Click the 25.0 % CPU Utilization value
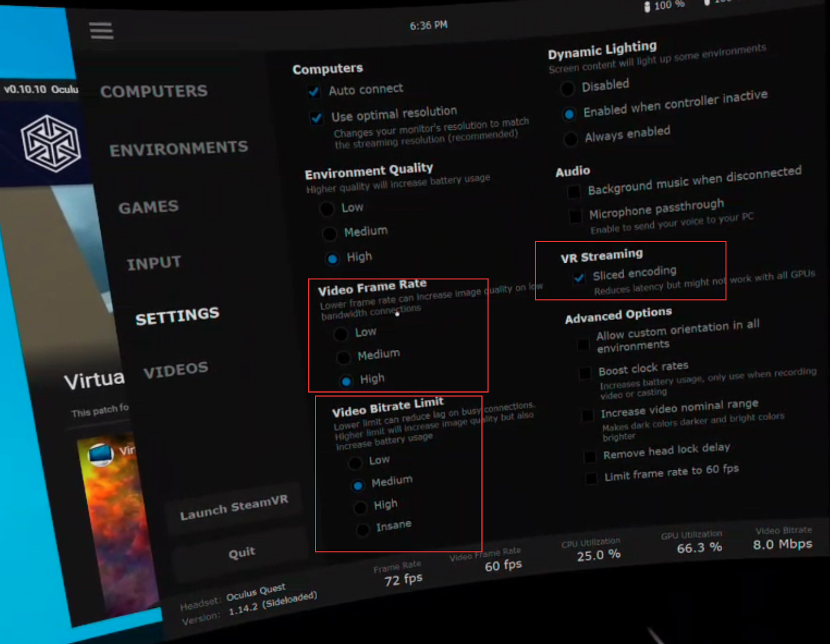 pyautogui.click(x=599, y=554)
